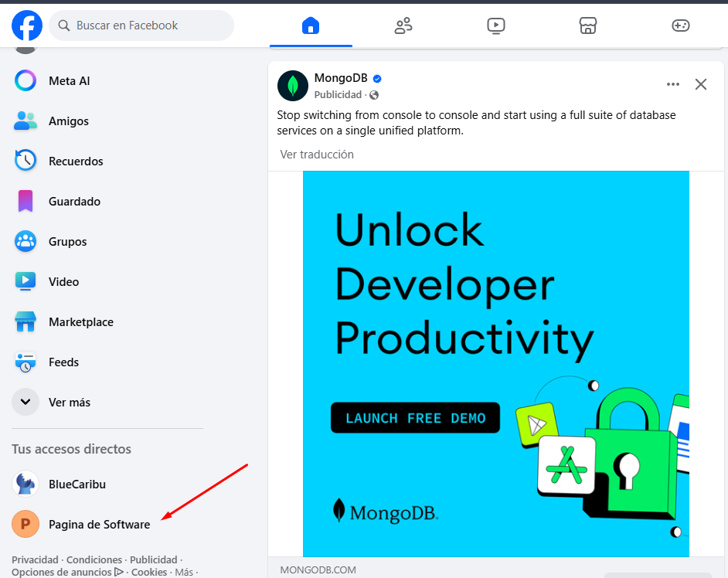Open the Privacidad footer link

click(x=35, y=560)
